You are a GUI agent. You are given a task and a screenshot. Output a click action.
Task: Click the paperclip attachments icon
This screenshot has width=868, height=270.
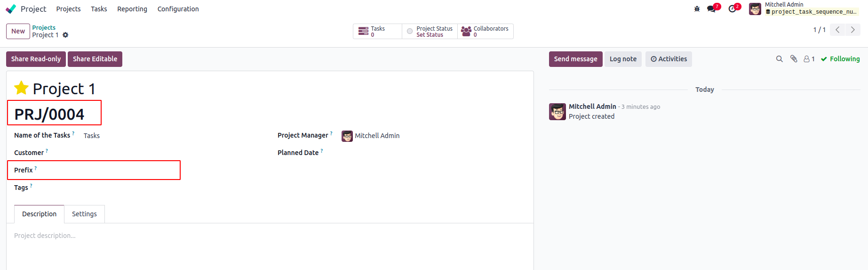pos(794,59)
